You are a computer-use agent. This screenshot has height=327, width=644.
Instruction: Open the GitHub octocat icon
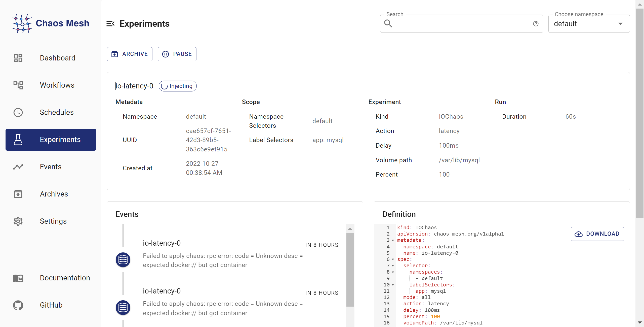(18, 305)
